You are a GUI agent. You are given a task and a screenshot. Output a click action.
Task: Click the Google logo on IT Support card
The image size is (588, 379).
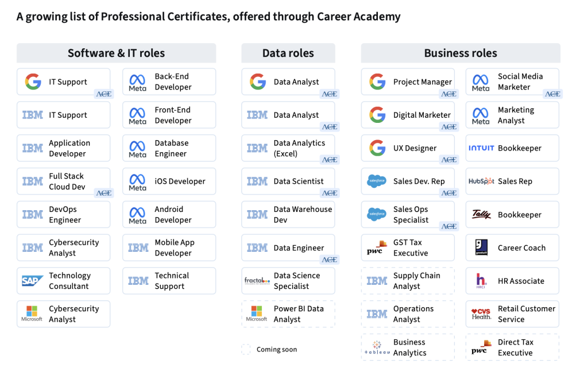tap(33, 82)
